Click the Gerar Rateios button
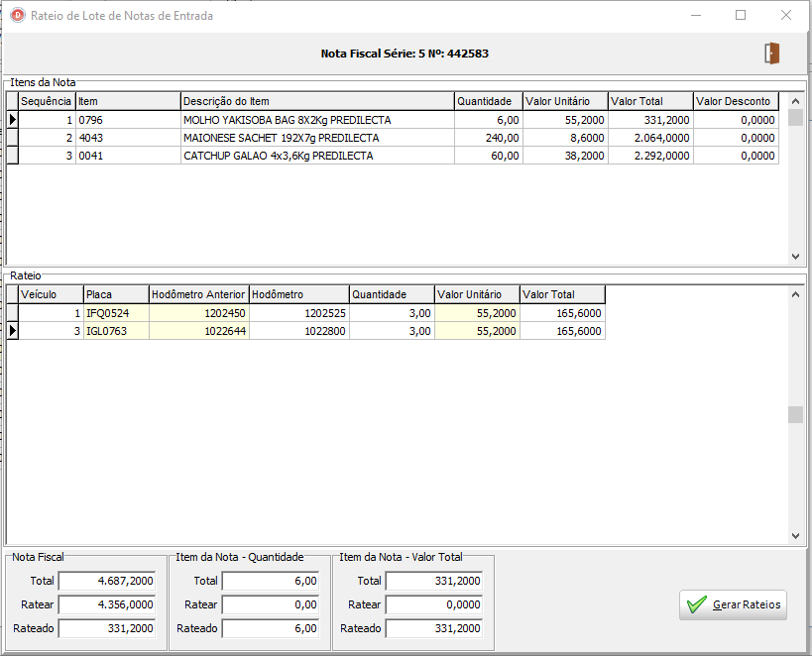Screen dimensions: 812x656 733,604
